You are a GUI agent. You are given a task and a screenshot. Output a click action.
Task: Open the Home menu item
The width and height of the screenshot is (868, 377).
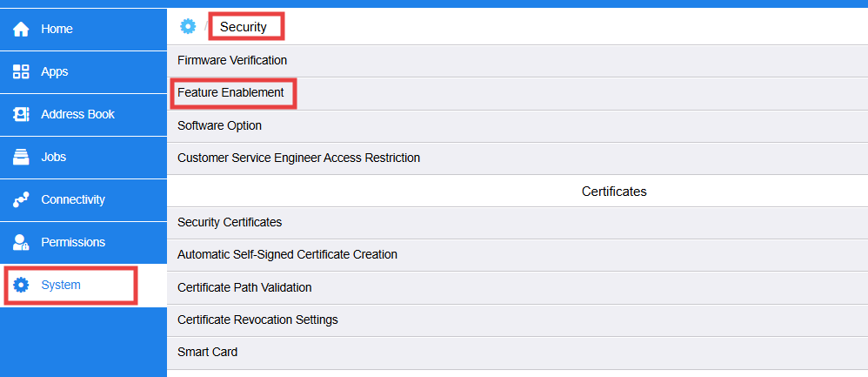57,30
